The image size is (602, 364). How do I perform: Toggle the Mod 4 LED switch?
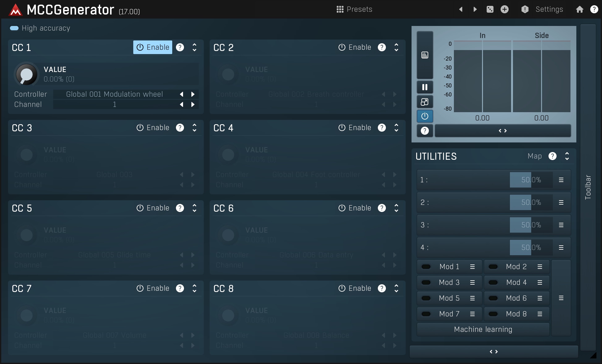pos(493,282)
